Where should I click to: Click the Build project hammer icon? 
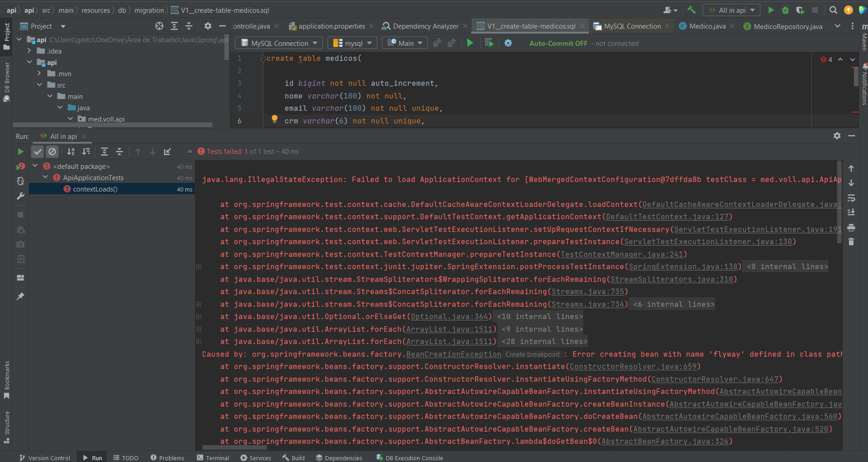click(691, 10)
